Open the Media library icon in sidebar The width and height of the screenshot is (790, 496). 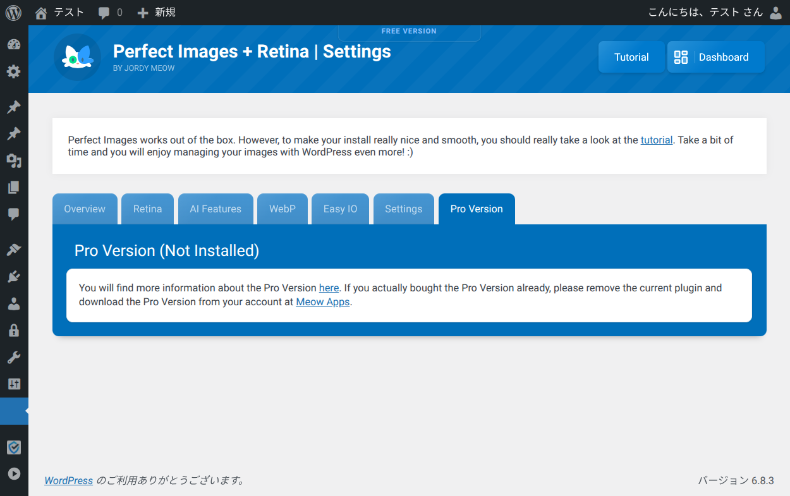[14, 161]
